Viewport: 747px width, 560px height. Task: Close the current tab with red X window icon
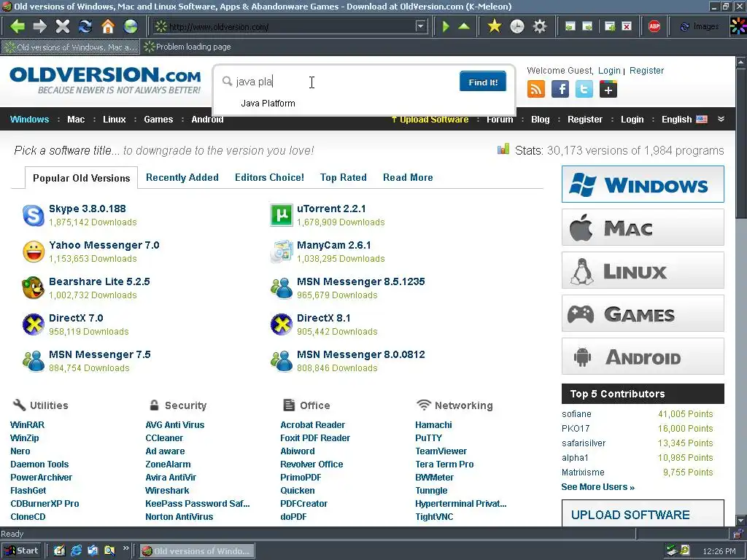(627, 26)
